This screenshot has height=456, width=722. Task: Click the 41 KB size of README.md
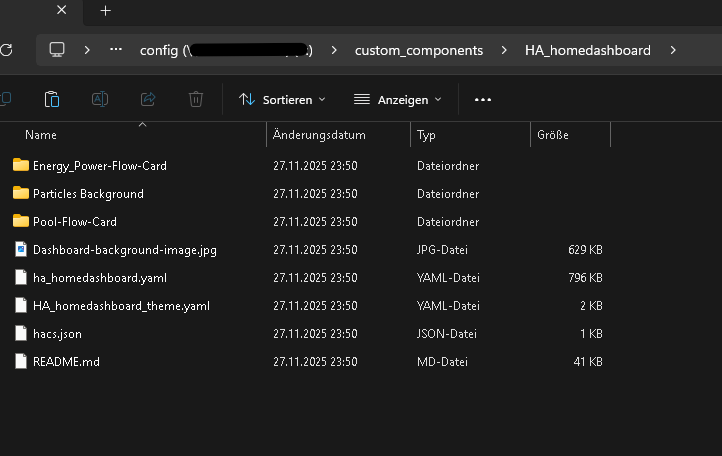588,362
